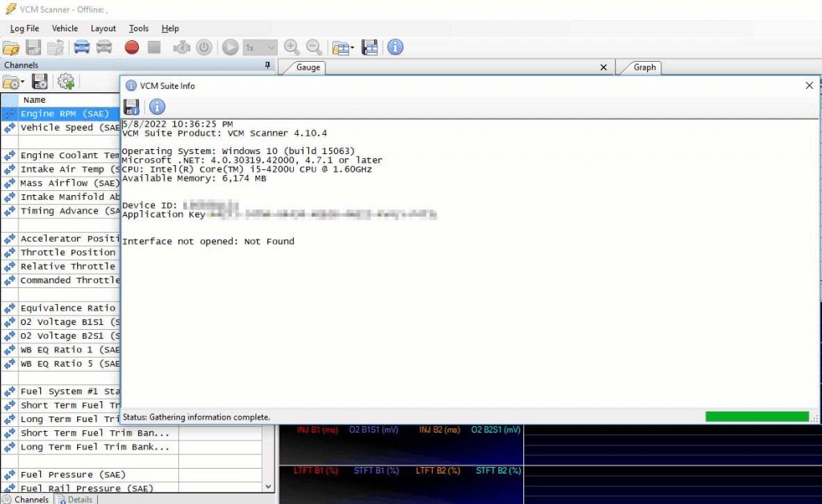This screenshot has width=822, height=504.
Task: Select the Throttle Position channel row
Action: coord(61,253)
